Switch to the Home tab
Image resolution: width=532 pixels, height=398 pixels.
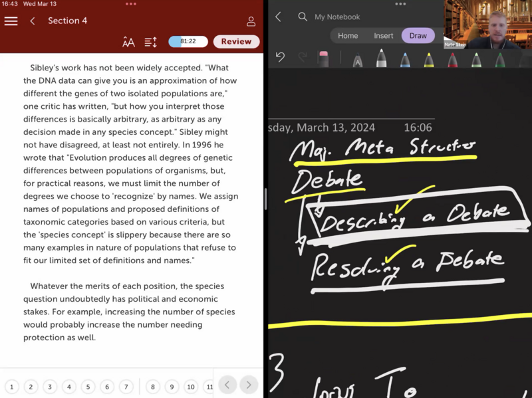[x=348, y=36]
